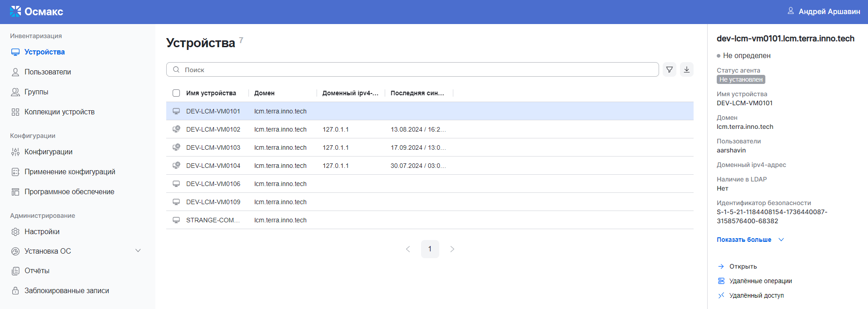The height and width of the screenshot is (309, 868).
Task: Open Программное обеспечение section
Action: pyautogui.click(x=69, y=191)
